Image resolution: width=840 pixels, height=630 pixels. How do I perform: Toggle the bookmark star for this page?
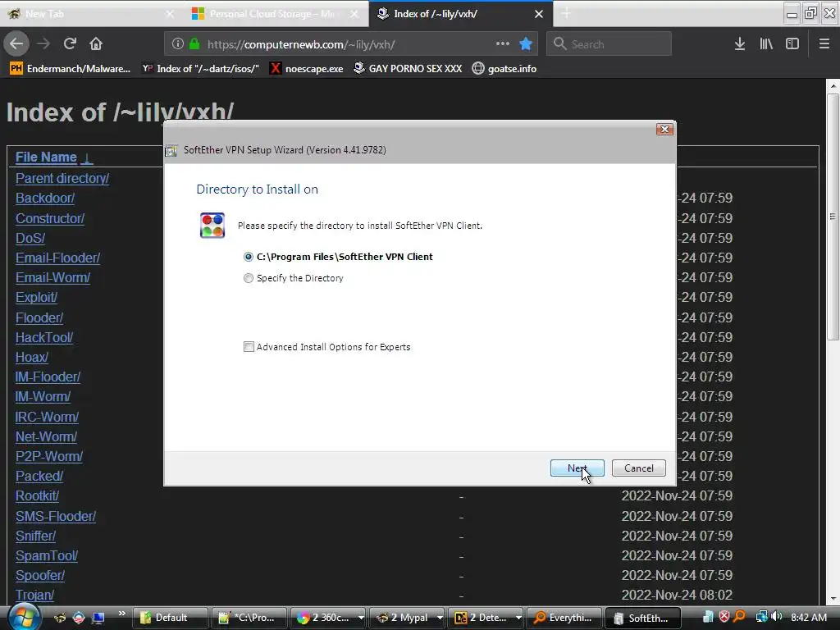pyautogui.click(x=526, y=44)
